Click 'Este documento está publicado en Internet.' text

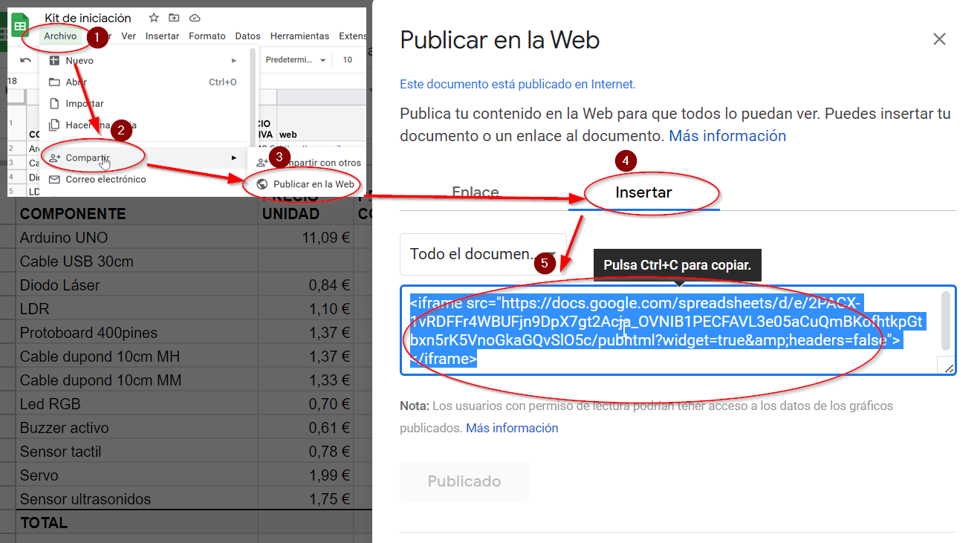518,85
